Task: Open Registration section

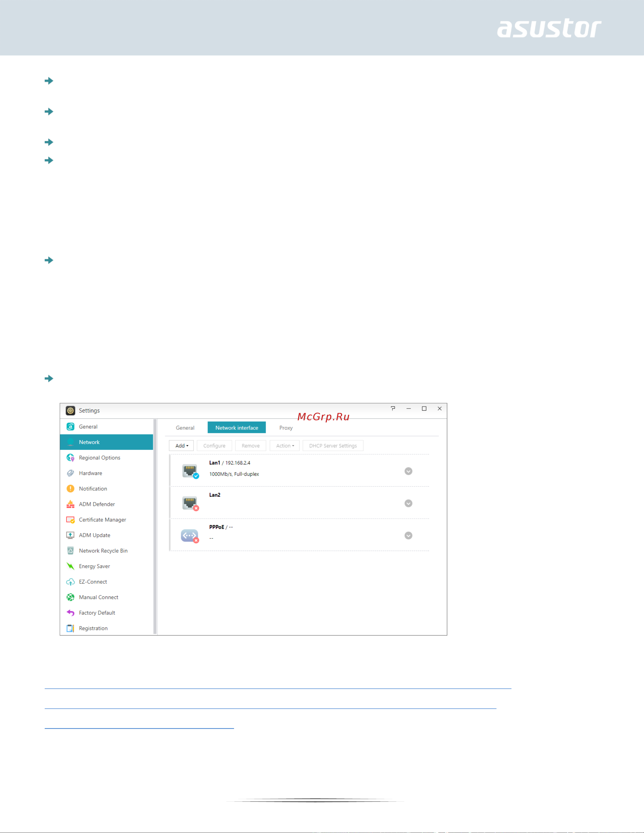Action: (x=107, y=628)
